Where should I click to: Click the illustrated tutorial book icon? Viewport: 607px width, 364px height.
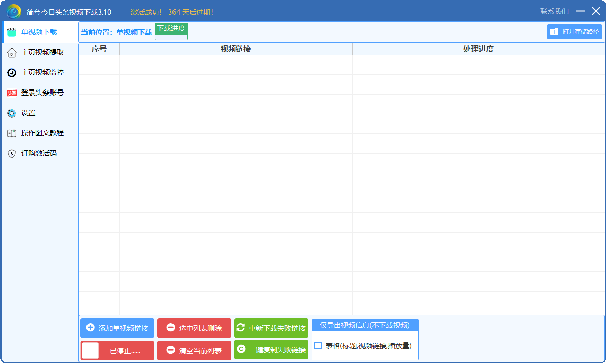tap(12, 133)
